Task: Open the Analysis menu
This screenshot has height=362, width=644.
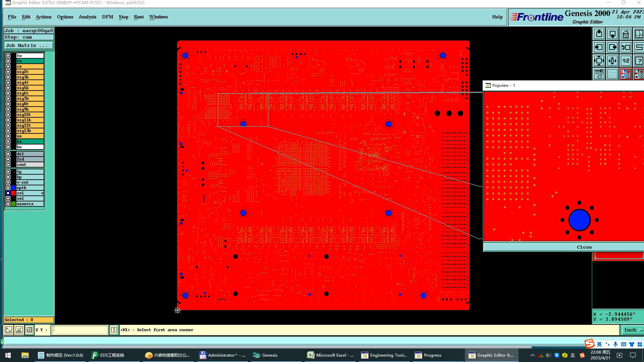Action: point(87,17)
